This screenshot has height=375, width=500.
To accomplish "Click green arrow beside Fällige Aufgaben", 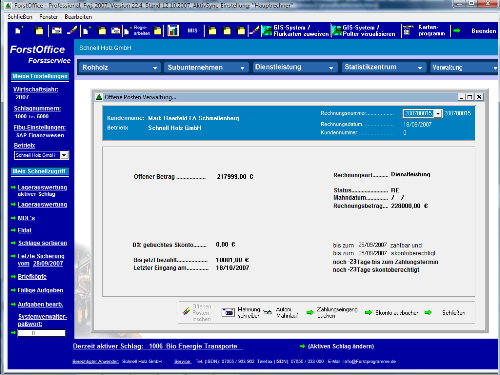I will (13, 290).
